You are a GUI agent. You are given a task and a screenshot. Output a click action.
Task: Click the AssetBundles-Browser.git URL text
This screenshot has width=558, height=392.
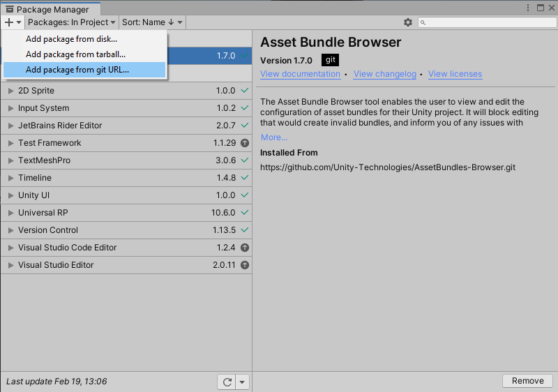point(388,167)
